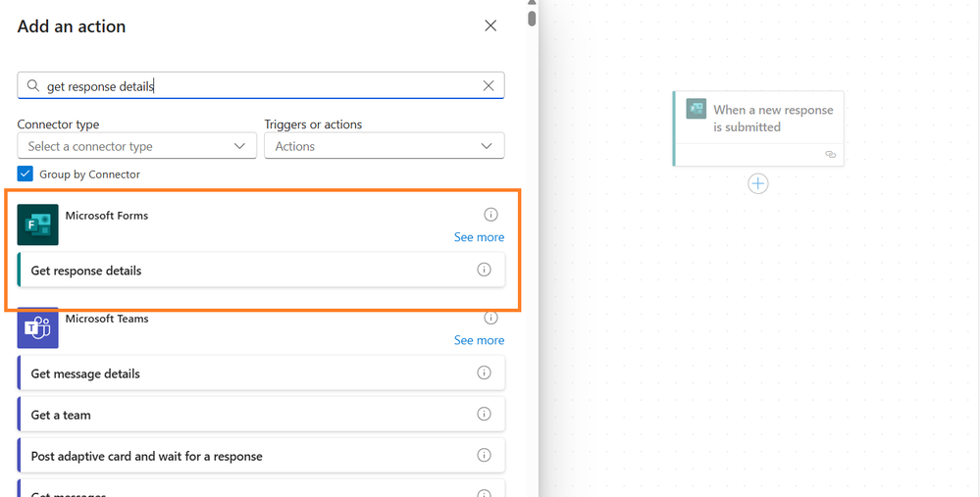Click the connection link icon on trigger card

pos(830,154)
